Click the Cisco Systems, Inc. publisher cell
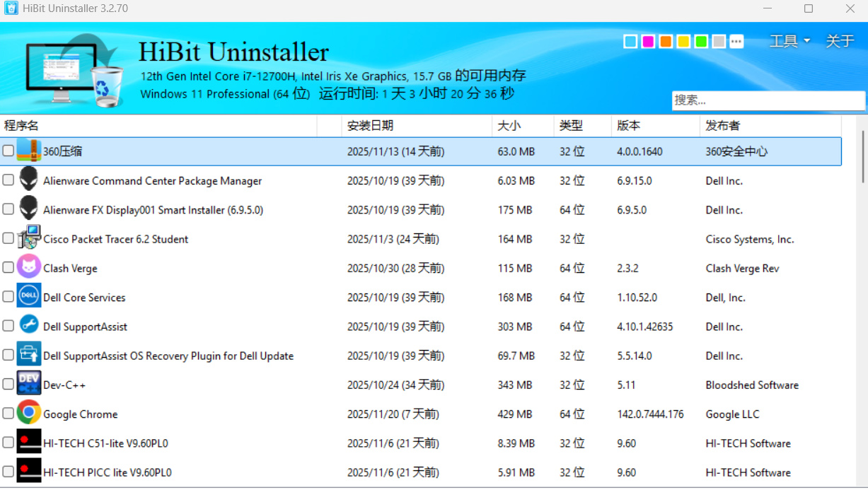This screenshot has width=868, height=490. tap(750, 240)
